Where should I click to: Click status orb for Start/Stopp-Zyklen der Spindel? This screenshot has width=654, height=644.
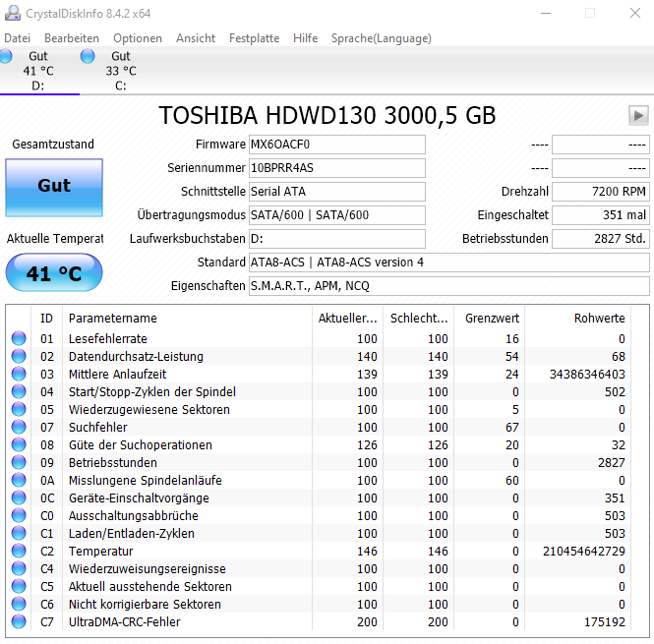19,391
